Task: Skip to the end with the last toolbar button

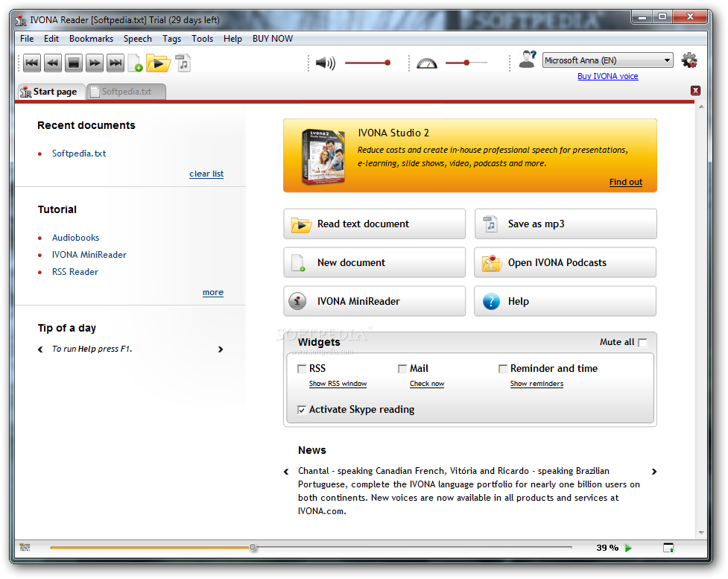Action: pos(115,63)
